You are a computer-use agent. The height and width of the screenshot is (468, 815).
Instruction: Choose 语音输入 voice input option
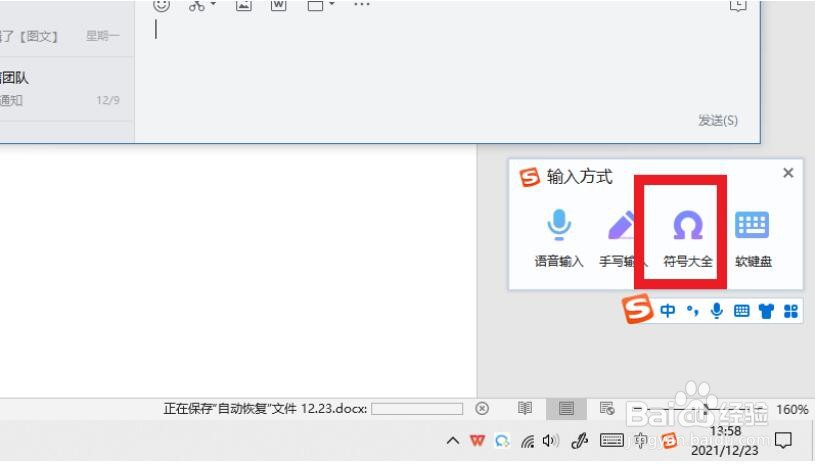(x=559, y=239)
